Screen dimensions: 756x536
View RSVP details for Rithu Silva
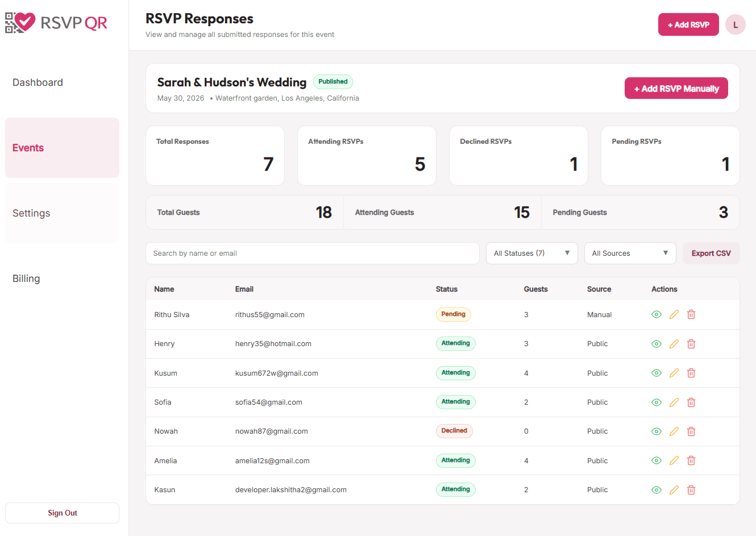tap(657, 314)
